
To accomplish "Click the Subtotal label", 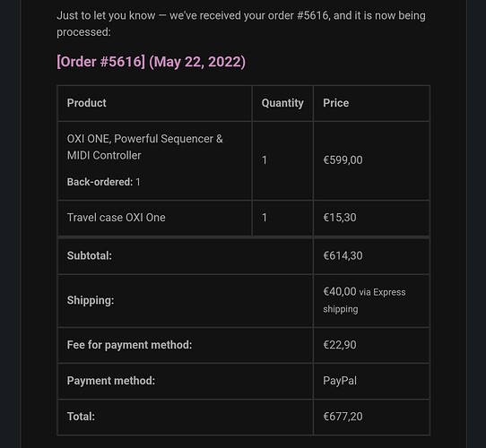I will (90, 255).
